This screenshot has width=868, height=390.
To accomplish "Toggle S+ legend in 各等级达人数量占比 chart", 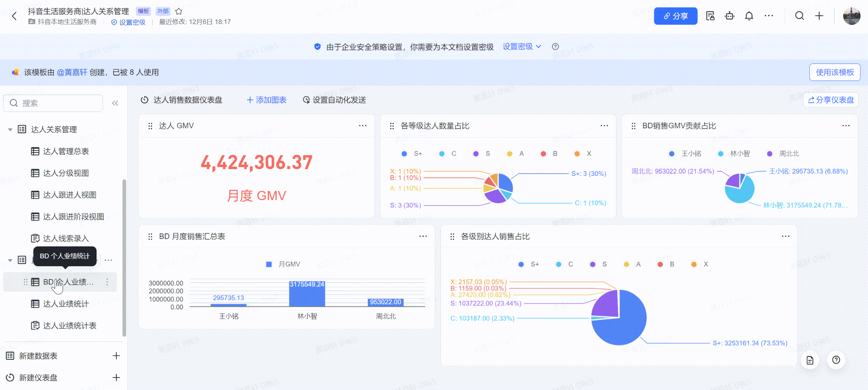I will point(412,154).
